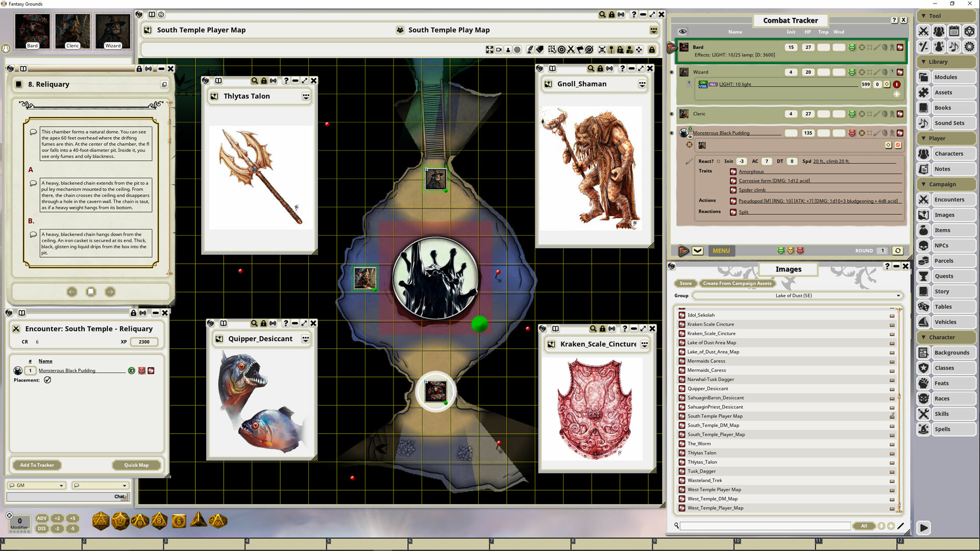Click Add To Tracker in the encounter window

point(37,465)
